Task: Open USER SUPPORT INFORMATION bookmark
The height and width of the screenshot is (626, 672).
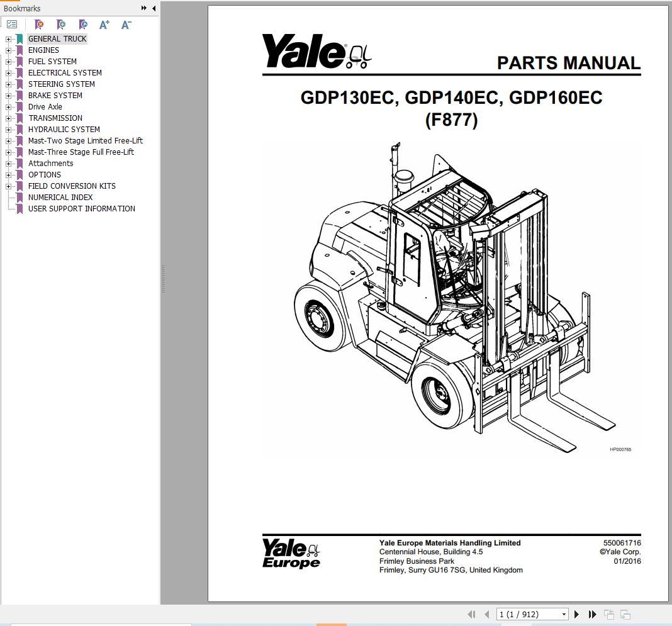Action: [x=81, y=208]
